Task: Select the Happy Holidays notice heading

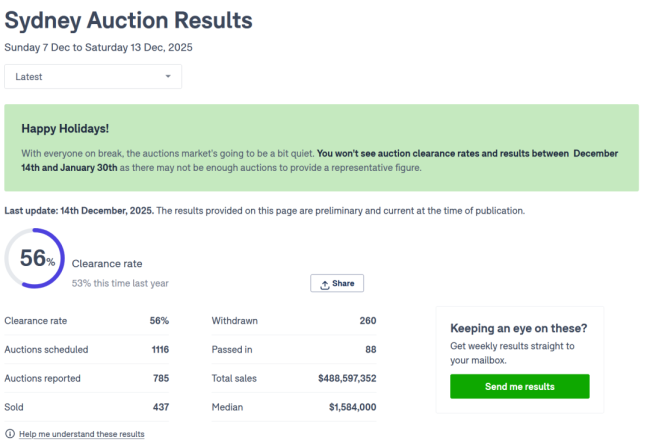Action: point(65,129)
